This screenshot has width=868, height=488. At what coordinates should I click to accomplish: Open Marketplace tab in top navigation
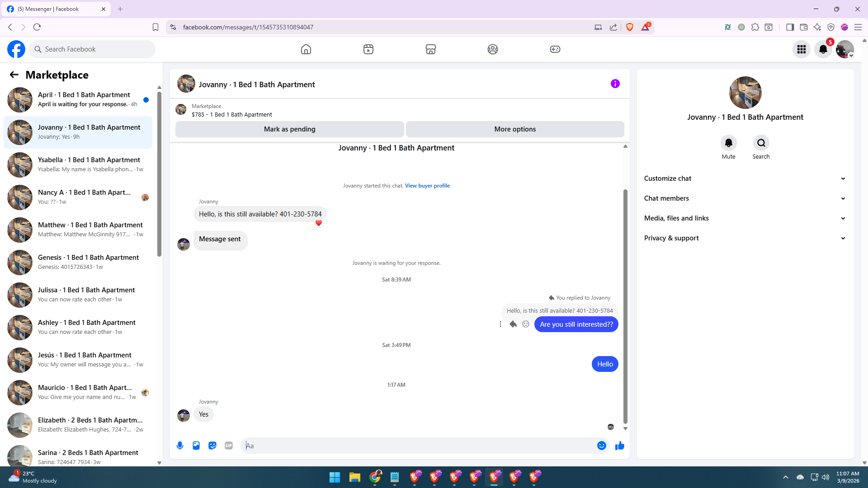430,49
